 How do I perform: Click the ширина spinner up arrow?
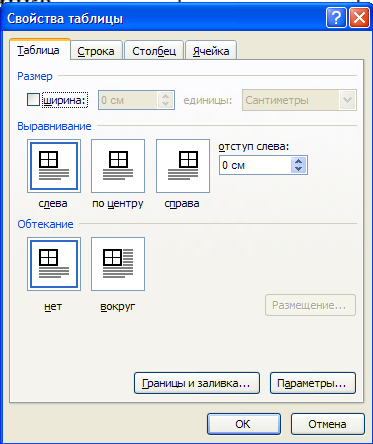(165, 96)
